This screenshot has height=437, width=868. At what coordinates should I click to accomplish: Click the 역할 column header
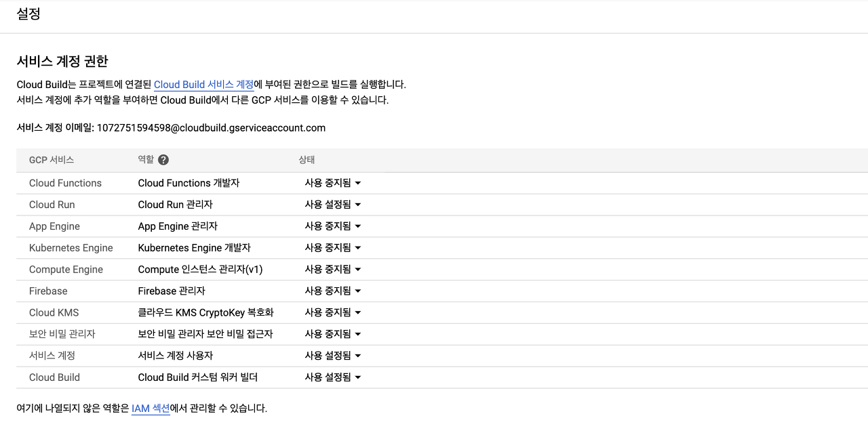click(146, 160)
